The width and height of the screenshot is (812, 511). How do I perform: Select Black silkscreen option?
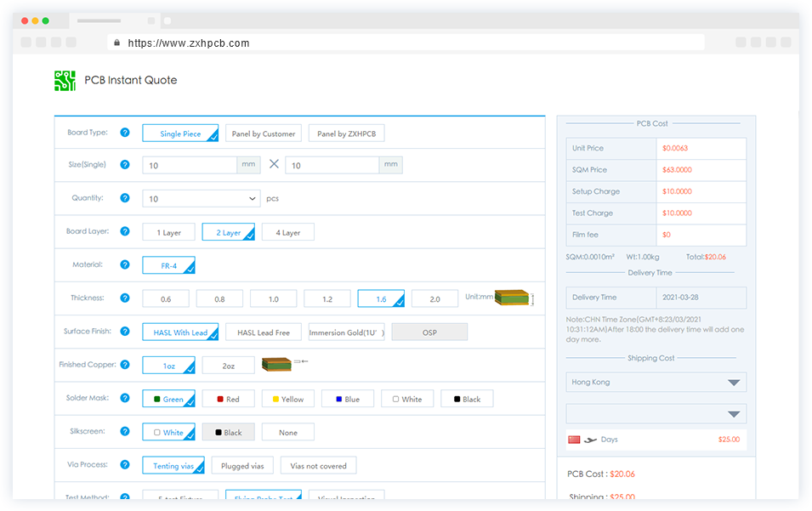tap(229, 432)
